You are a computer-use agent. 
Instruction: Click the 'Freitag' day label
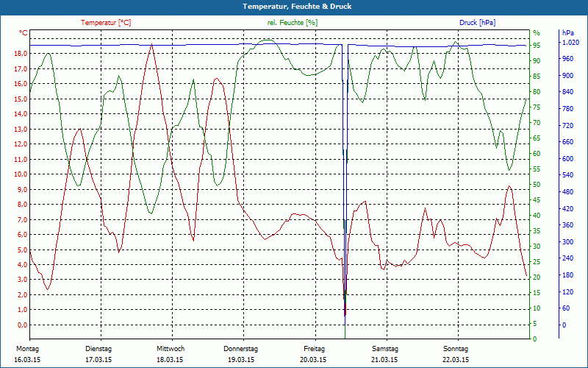pyautogui.click(x=315, y=349)
